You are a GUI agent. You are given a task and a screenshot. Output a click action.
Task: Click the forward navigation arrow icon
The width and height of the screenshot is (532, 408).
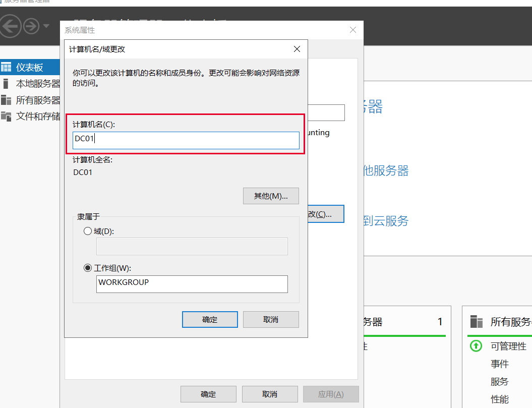coord(31,26)
